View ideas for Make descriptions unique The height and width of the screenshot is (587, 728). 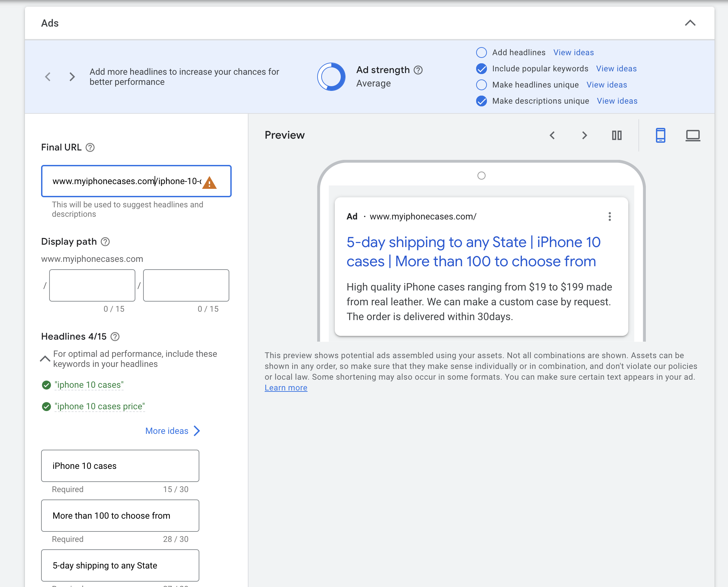point(617,101)
